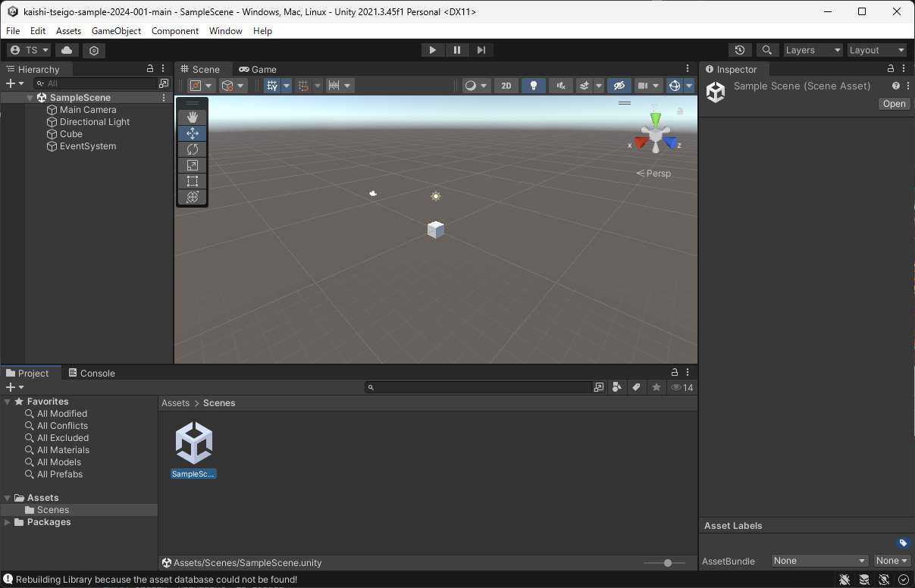Viewport: 915px width, 588px height.
Task: Select the Hand view tool
Action: pyautogui.click(x=193, y=117)
